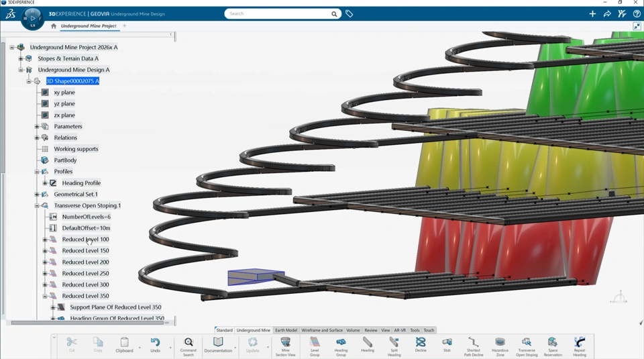The image size is (644, 359).
Task: Select the Heading Group tool
Action: pyautogui.click(x=341, y=346)
